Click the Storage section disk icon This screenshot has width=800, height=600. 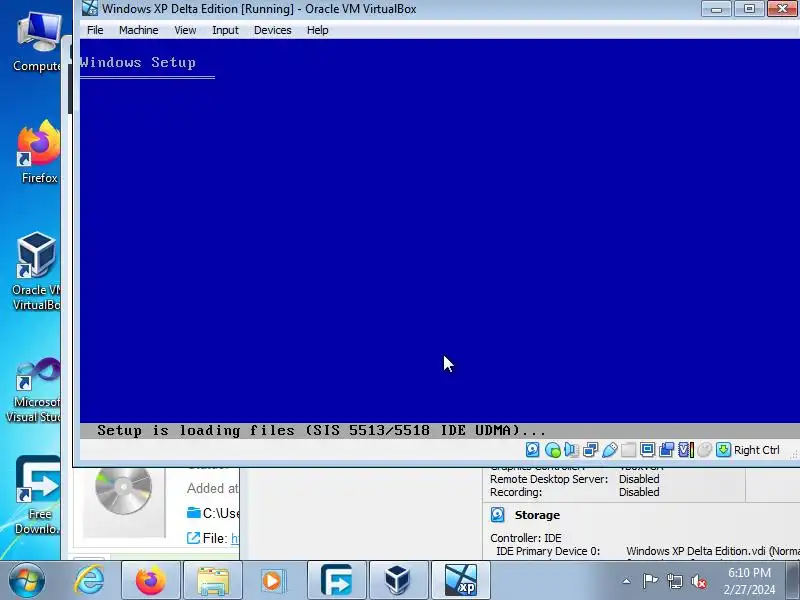pyautogui.click(x=497, y=514)
